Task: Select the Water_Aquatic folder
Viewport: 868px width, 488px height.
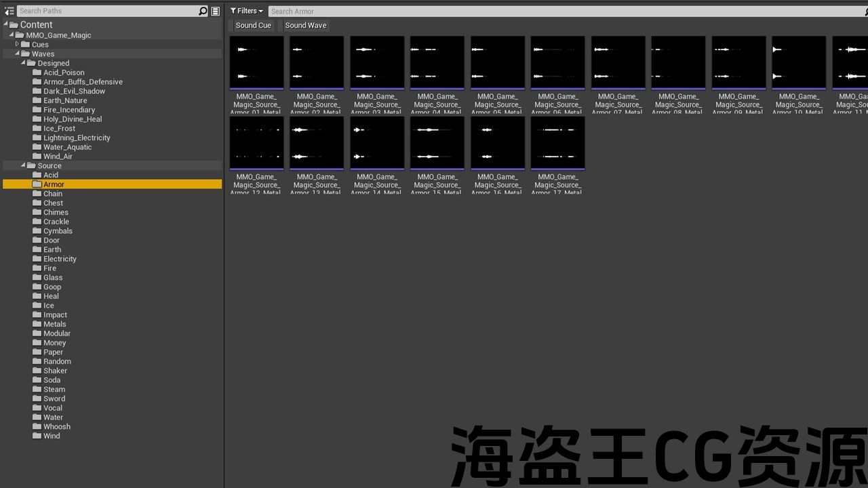Action: 67,147
